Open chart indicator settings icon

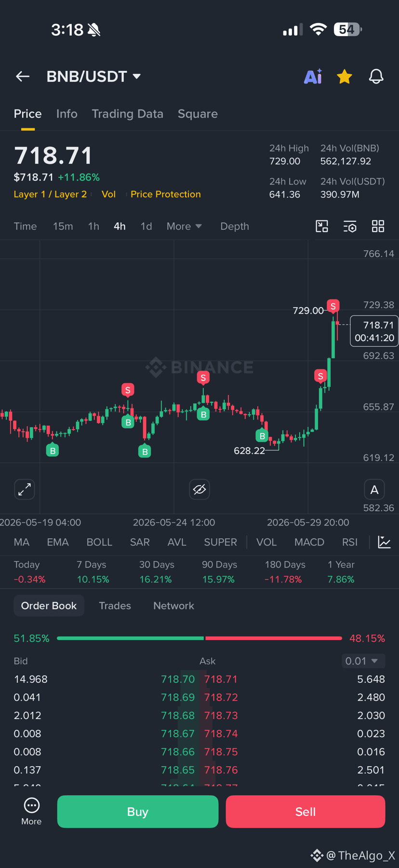(x=350, y=226)
